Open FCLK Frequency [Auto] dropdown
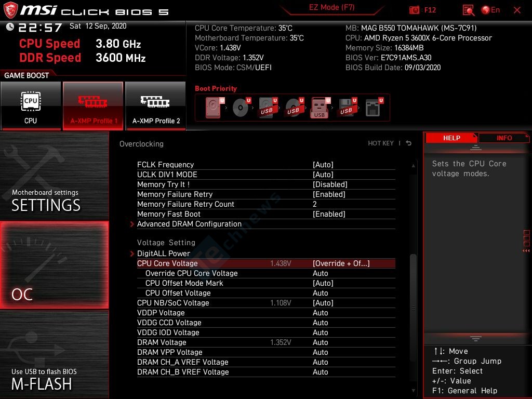This screenshot has width=532, height=399. click(323, 165)
